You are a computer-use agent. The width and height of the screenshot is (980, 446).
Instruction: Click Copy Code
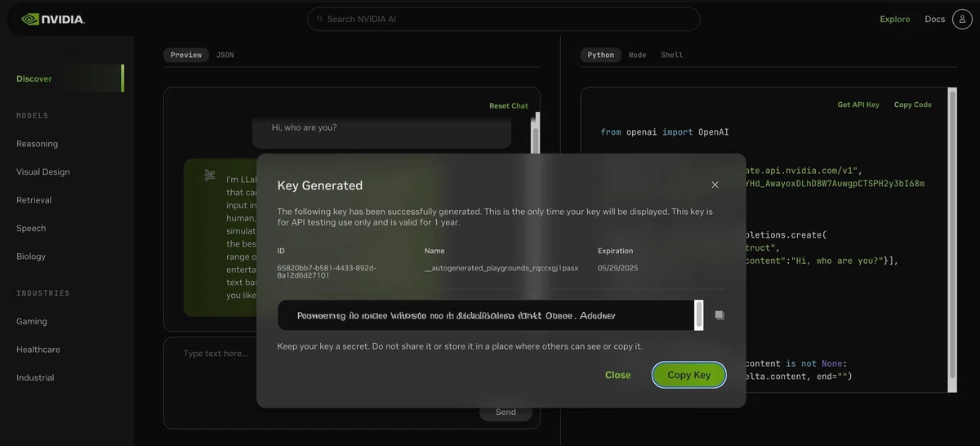pyautogui.click(x=913, y=105)
